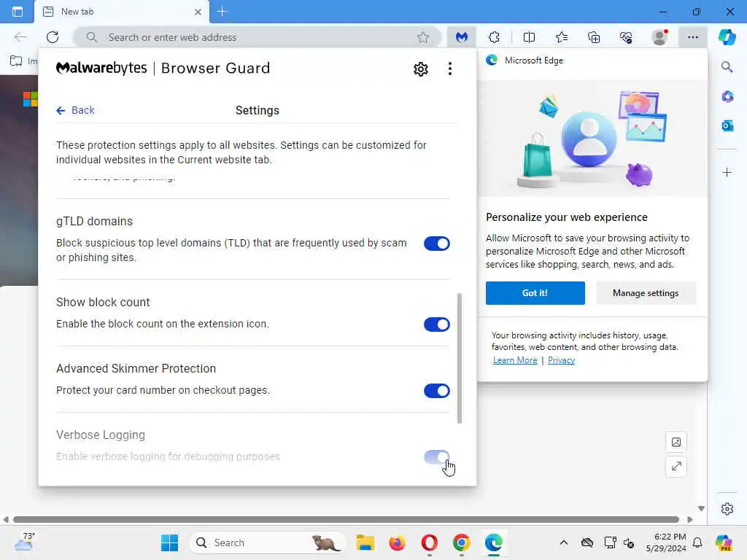The height and width of the screenshot is (560, 747).
Task: Click Microsoft Edge taskbar icon
Action: pyautogui.click(x=494, y=542)
